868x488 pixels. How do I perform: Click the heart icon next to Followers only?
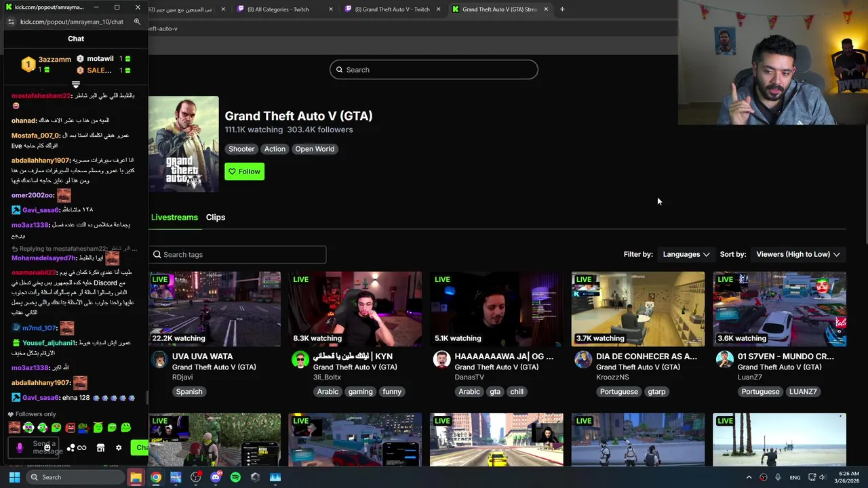[11, 414]
